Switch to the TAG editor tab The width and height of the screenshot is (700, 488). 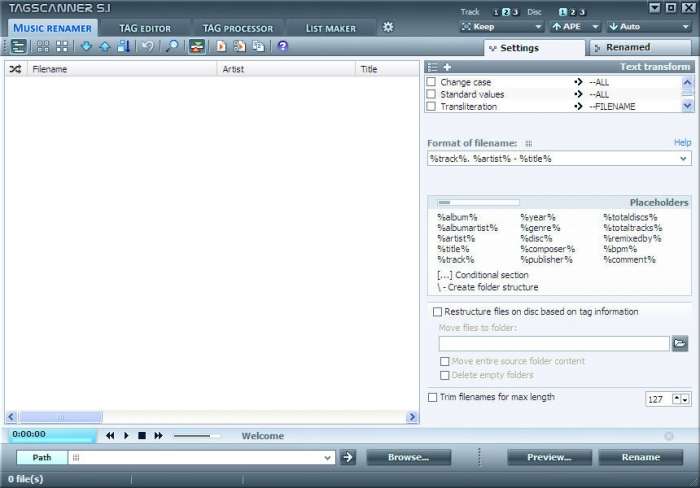point(144,28)
